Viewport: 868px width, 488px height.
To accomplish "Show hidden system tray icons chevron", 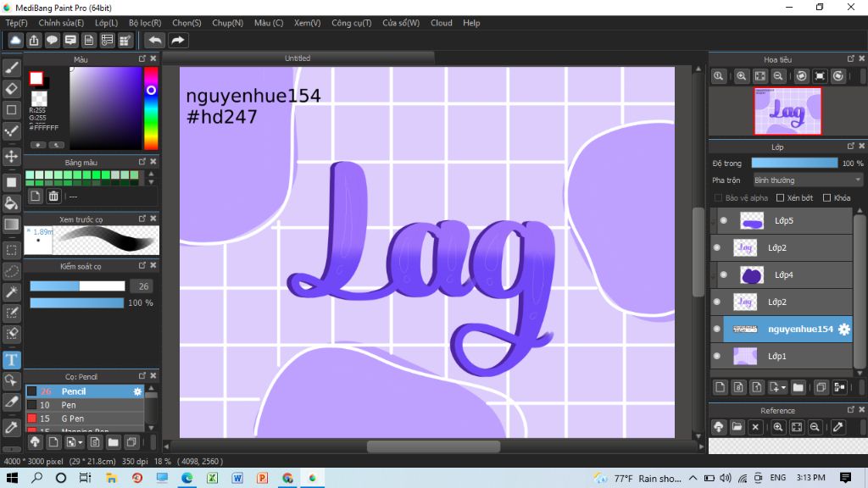I will point(693,478).
